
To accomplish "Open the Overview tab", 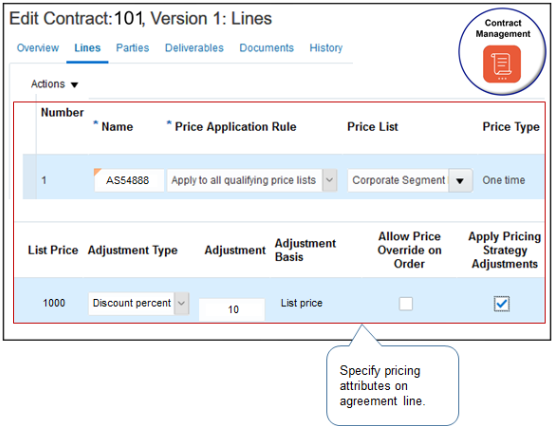I will tap(38, 48).
